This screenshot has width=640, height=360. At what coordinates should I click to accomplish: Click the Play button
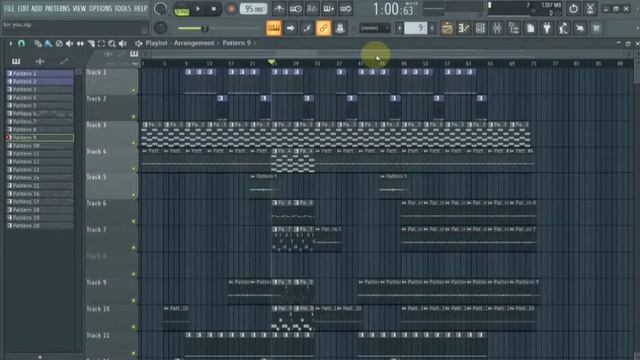(x=198, y=9)
